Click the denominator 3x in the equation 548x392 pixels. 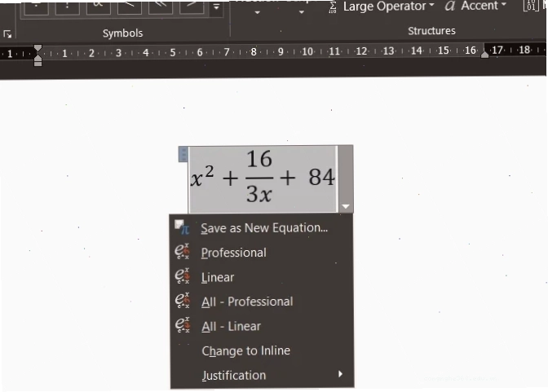pos(259,193)
